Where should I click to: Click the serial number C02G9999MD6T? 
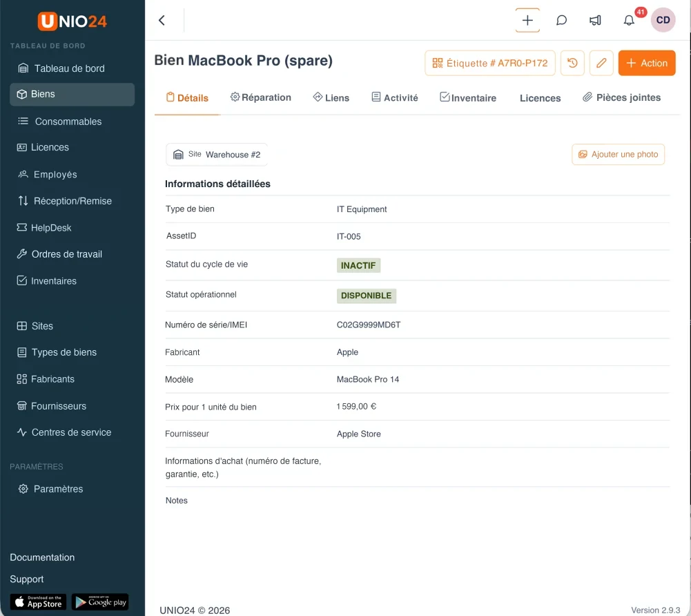[369, 325]
